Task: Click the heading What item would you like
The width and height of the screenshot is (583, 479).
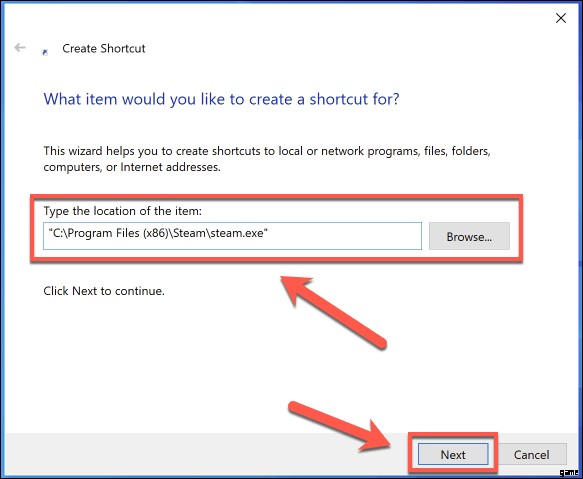Action: point(221,99)
